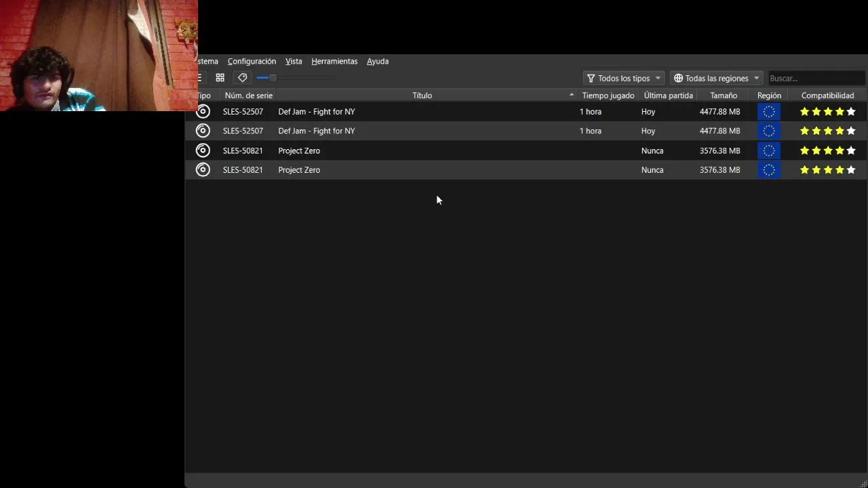Image resolution: width=868 pixels, height=488 pixels.
Task: Click the EU flag of the upper Project Zero row
Action: tap(769, 150)
